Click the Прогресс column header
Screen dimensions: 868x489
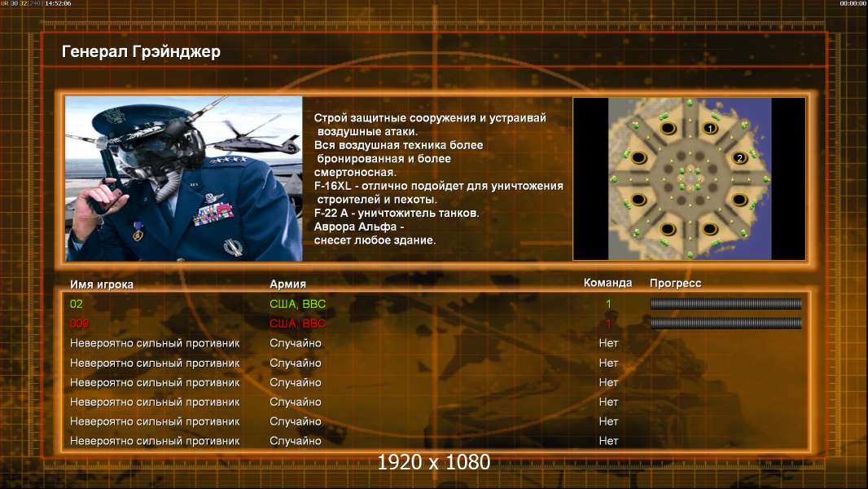[x=675, y=283]
